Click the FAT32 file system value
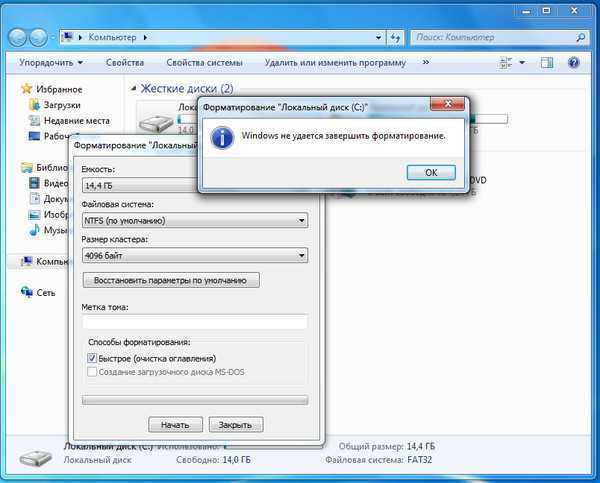The image size is (600, 483). pyautogui.click(x=420, y=460)
